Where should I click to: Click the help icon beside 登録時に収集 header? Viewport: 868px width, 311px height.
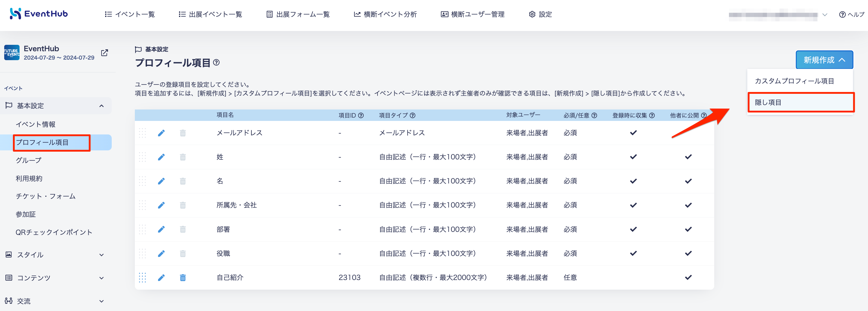coord(652,115)
